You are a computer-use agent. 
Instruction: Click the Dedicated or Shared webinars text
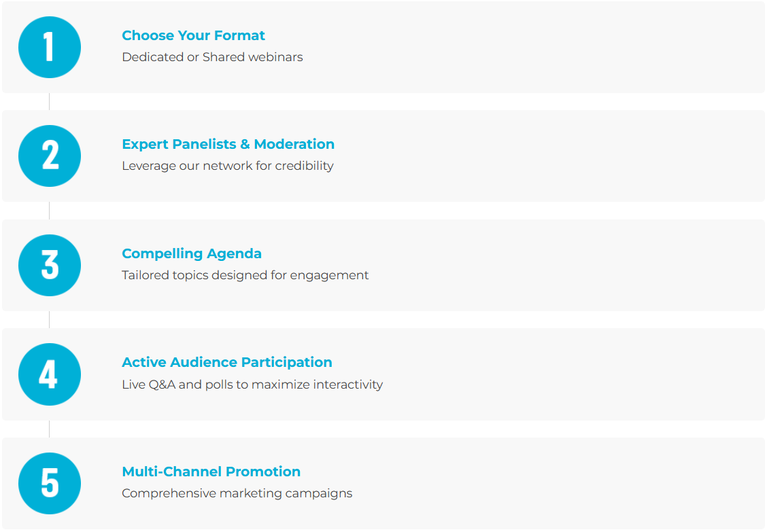point(212,57)
